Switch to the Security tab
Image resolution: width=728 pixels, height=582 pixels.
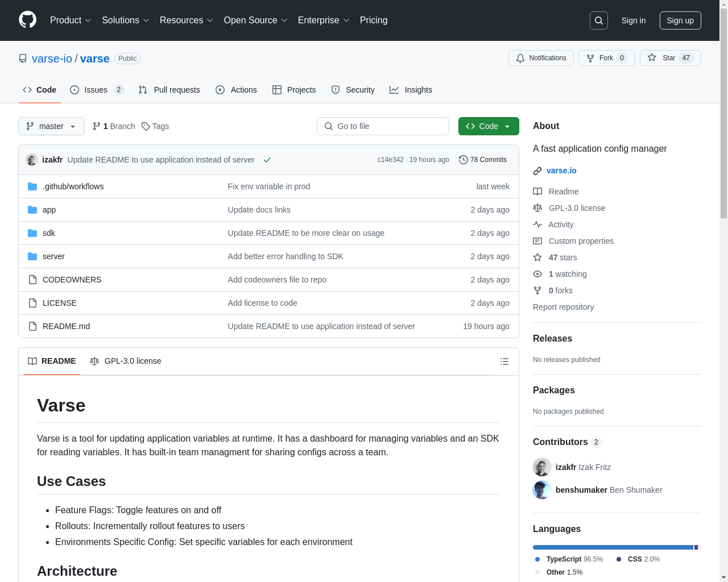pyautogui.click(x=353, y=90)
